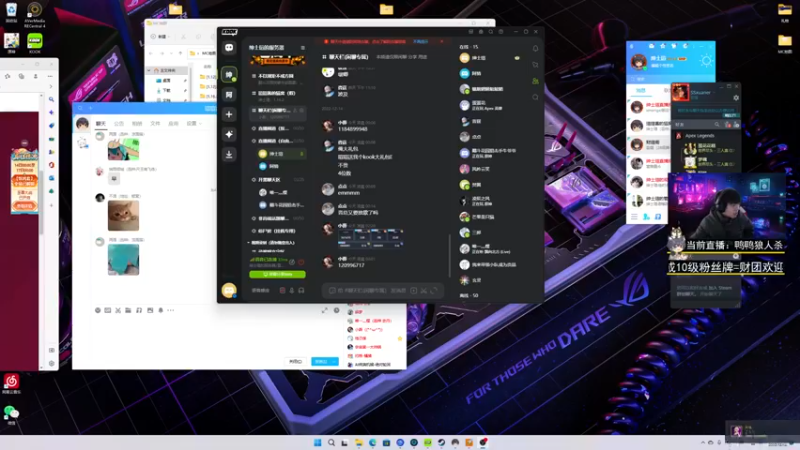Click the green button in KOOK voice panel
This screenshot has width=800, height=450.
coord(278,274)
